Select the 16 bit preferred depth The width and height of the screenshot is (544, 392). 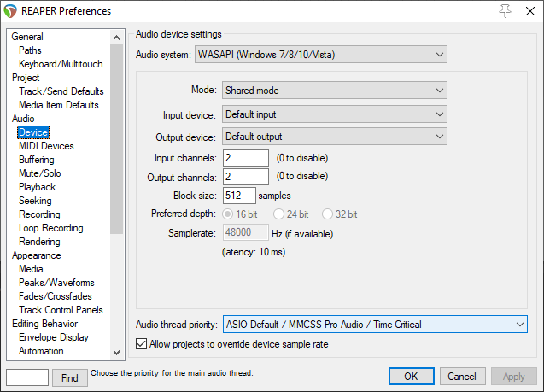[x=227, y=214]
